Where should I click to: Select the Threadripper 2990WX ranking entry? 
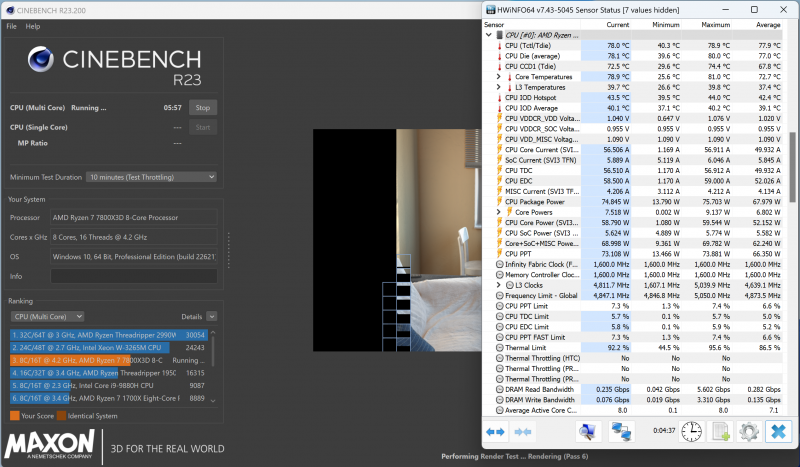pyautogui.click(x=95, y=335)
